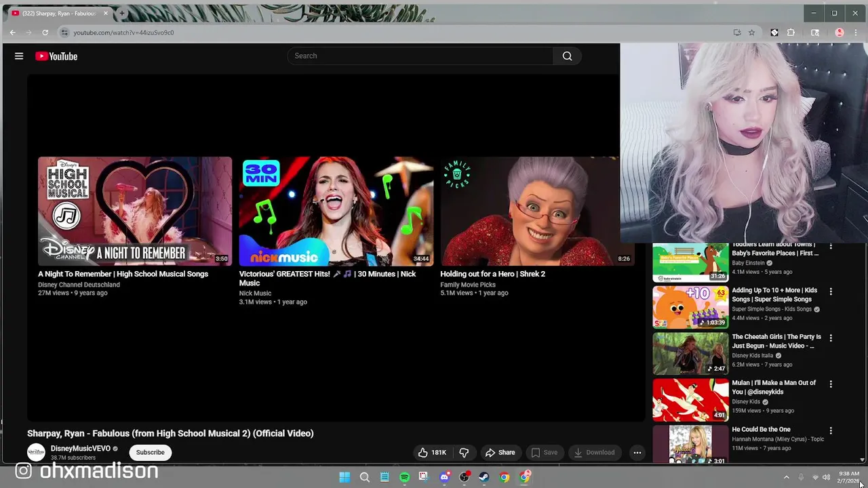Open Chrome three-dot menu
The width and height of the screenshot is (868, 488).
[x=856, y=33]
